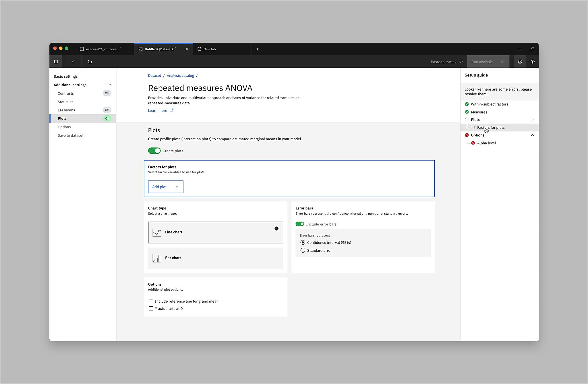Add a new tab with plus icon
This screenshot has height=384, width=588.
click(x=257, y=49)
